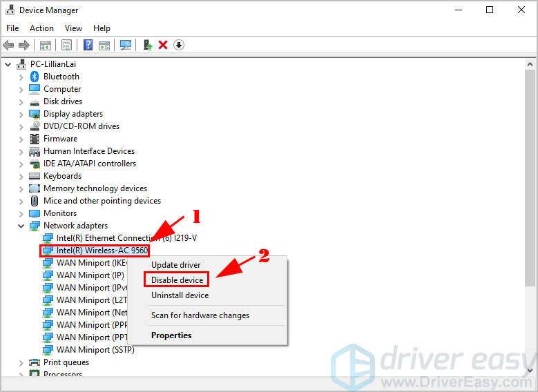Select the WAN Miniport (Network Monitor) entry
Screen dimensions: 538x392
[92, 313]
